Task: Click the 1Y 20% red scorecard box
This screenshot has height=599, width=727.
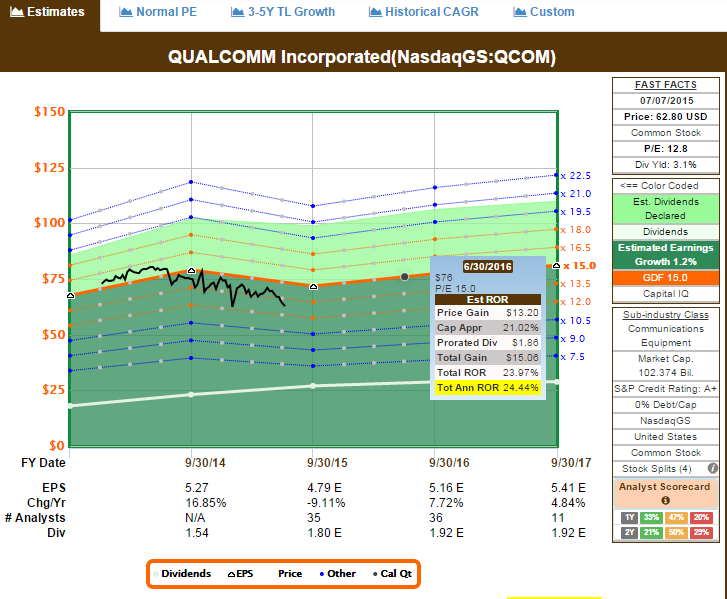Action: 701,517
